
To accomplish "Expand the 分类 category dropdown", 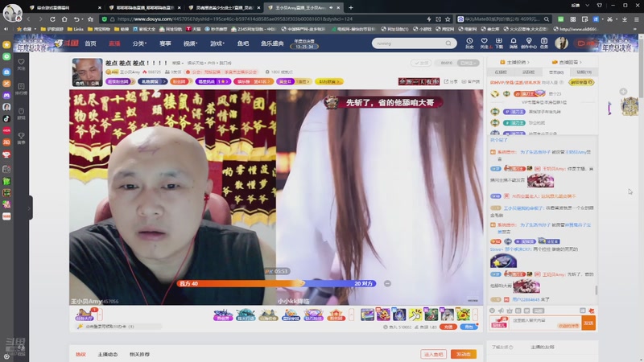I will coord(139,43).
